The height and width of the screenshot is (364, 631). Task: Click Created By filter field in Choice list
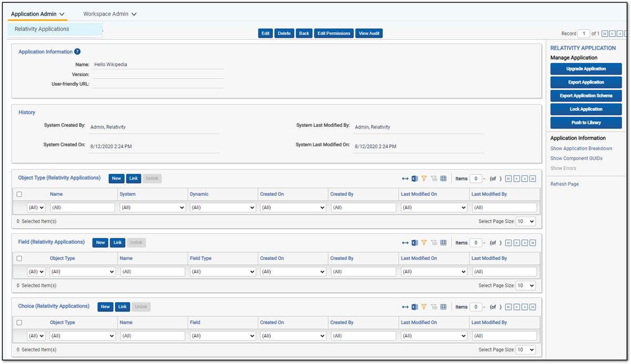(363, 336)
